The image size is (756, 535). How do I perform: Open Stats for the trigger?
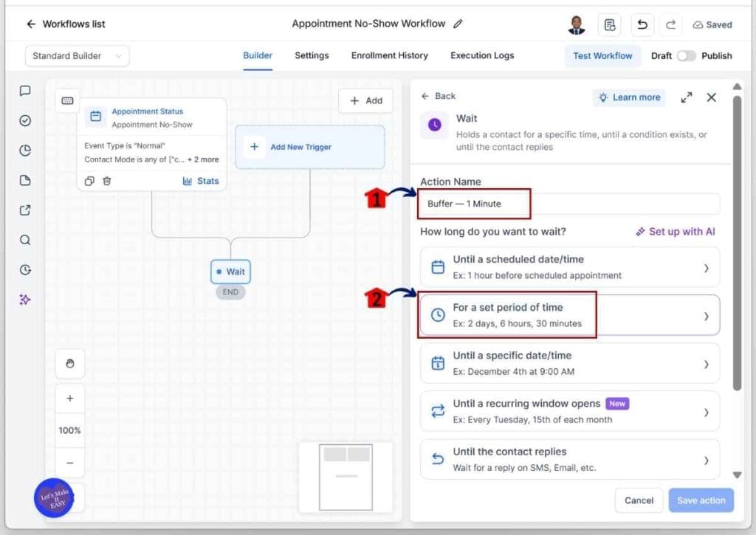point(201,182)
